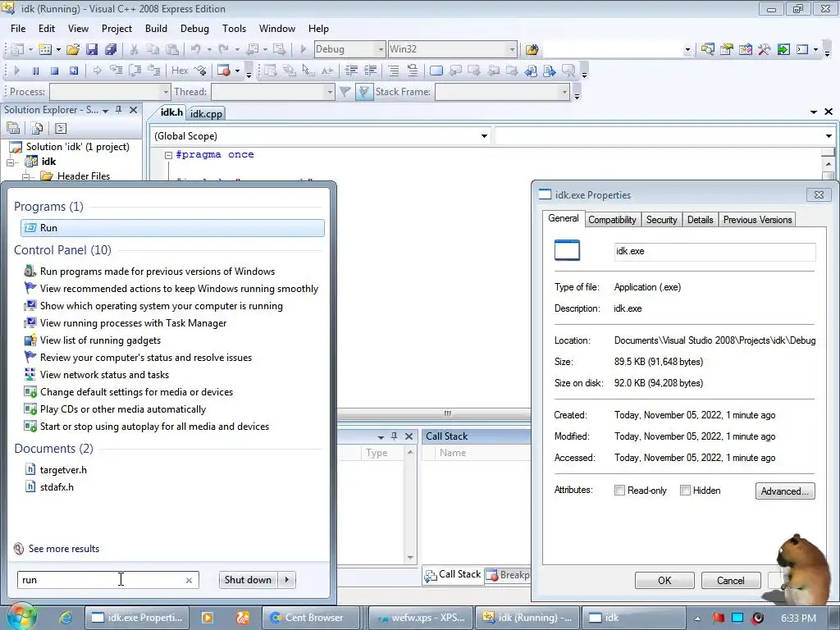Collapse the idk project tree node
Screen dimensions: 840x630
click(10, 162)
